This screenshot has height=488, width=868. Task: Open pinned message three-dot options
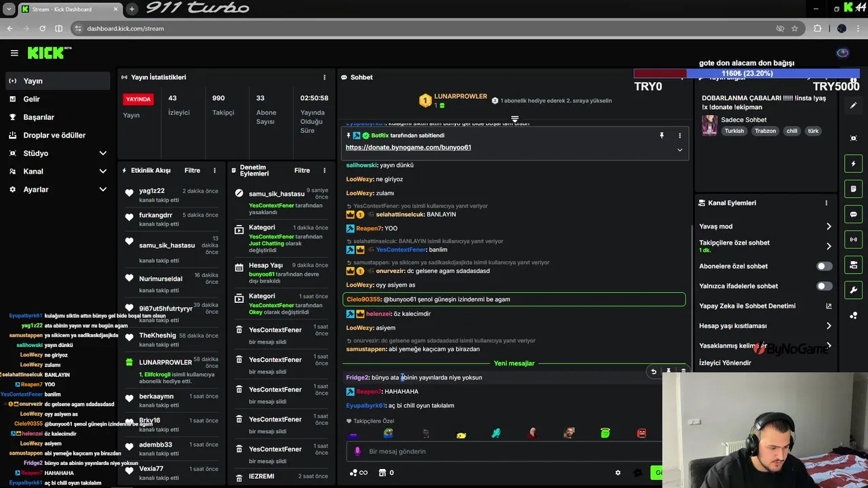tap(679, 136)
